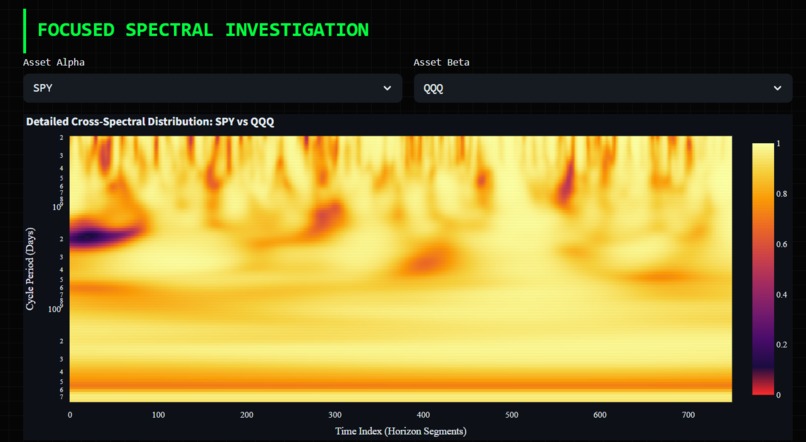The width and height of the screenshot is (806, 442).
Task: Click the x-axis tick label '500'
Action: tap(511, 415)
